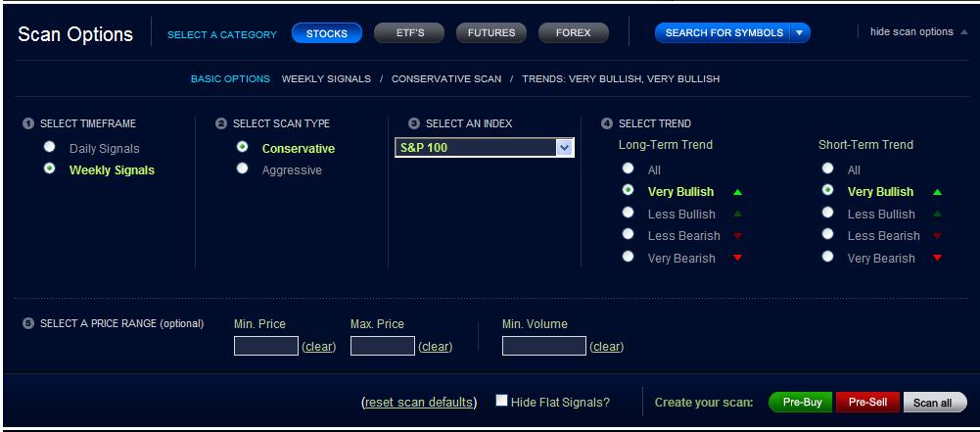Switch to the ETF'S category
The image size is (980, 432).
coord(409,33)
